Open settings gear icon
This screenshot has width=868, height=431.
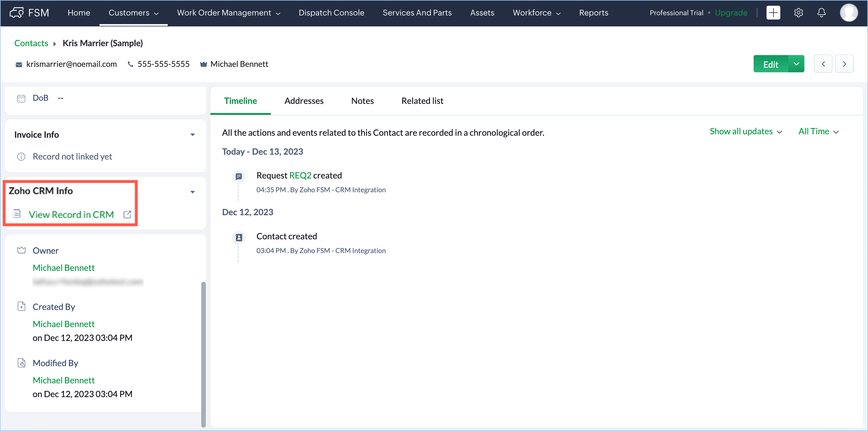tap(798, 13)
